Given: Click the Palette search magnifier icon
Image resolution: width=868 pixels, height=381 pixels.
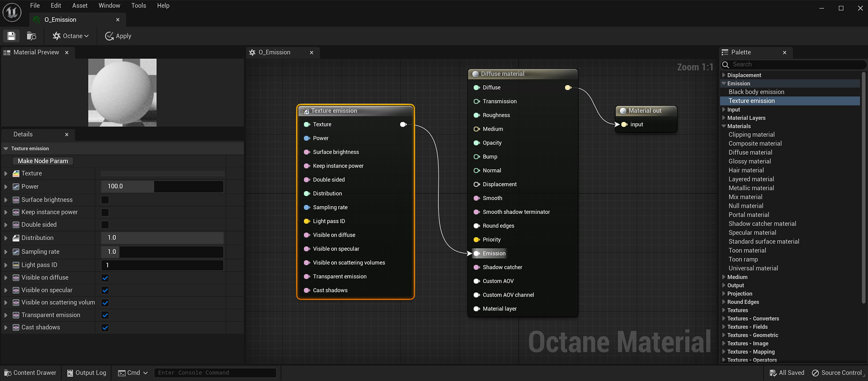Looking at the screenshot, I should tap(725, 65).
